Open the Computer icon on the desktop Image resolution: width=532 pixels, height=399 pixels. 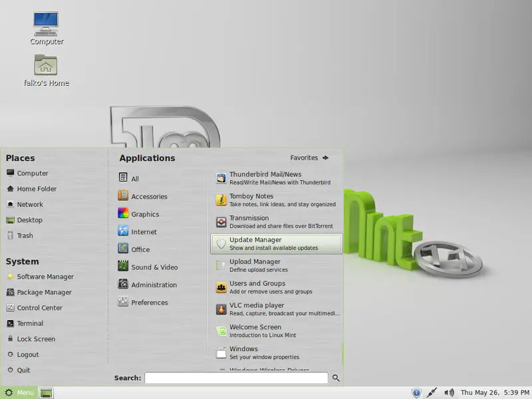pos(46,29)
